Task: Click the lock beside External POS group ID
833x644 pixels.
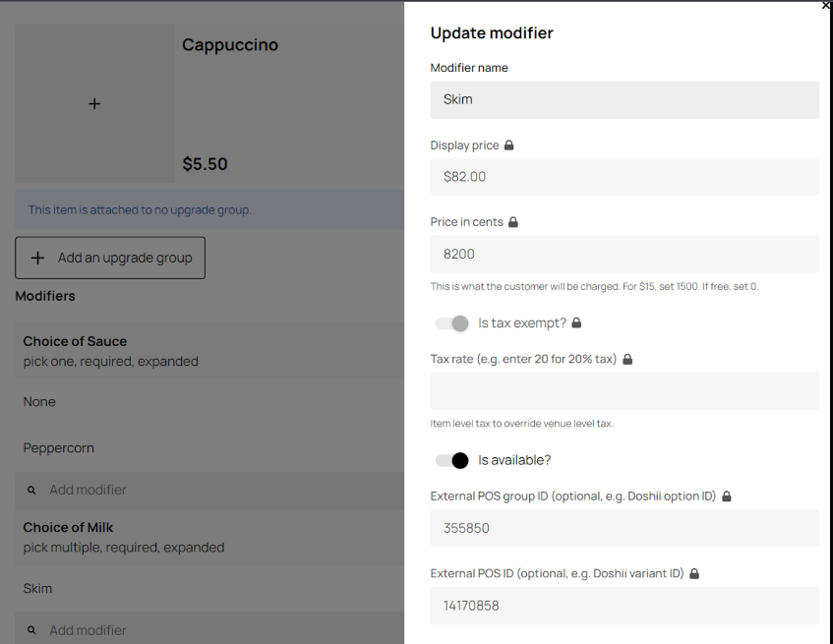Action: (x=727, y=496)
